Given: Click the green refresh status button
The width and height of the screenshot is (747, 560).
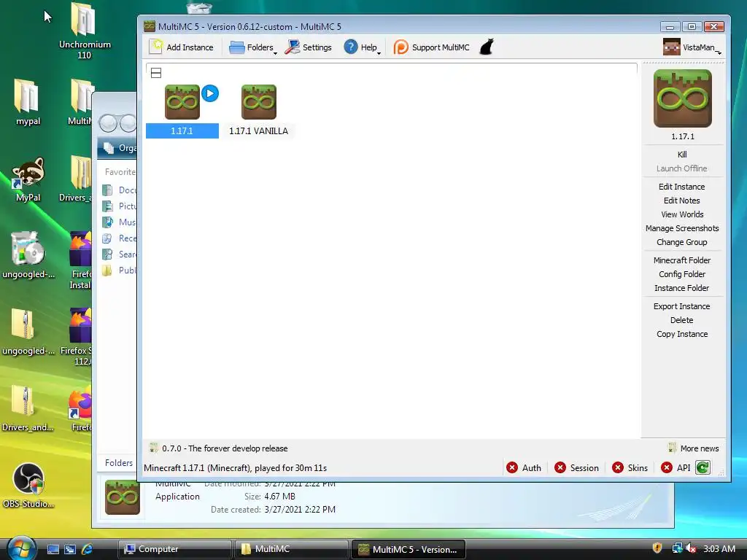Looking at the screenshot, I should point(703,467).
